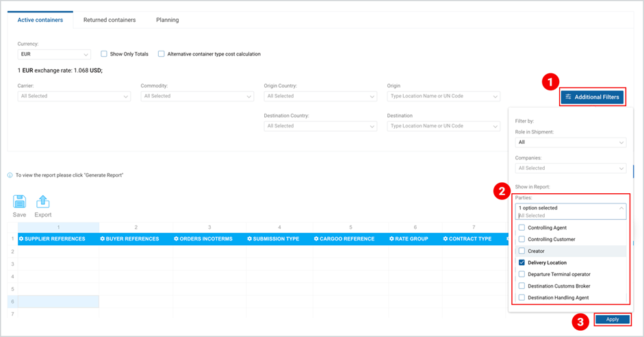Click gear icon beside Submission Type
The height and width of the screenshot is (337, 644).
point(249,239)
